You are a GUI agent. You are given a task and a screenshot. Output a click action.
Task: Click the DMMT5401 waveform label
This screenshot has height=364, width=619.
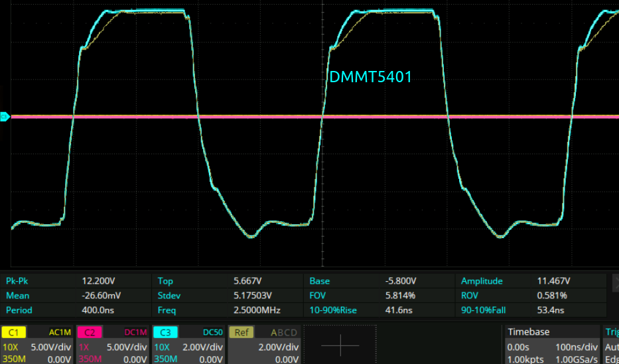point(370,77)
